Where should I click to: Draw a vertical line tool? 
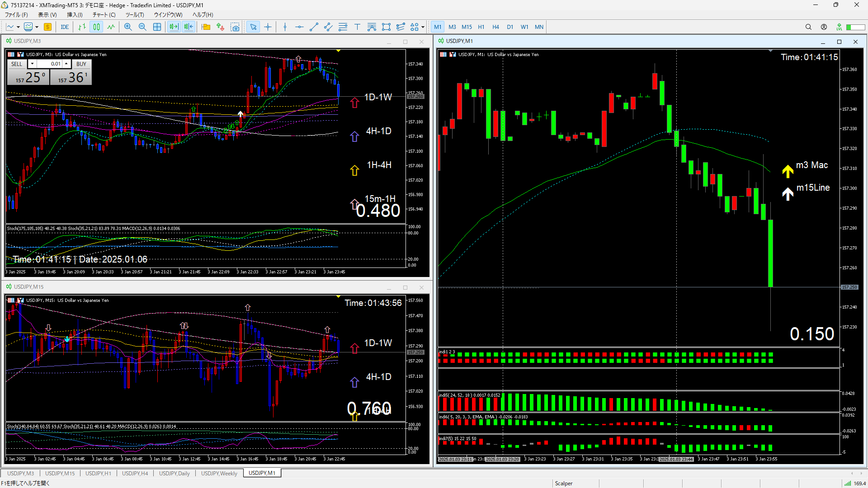pos(285,27)
